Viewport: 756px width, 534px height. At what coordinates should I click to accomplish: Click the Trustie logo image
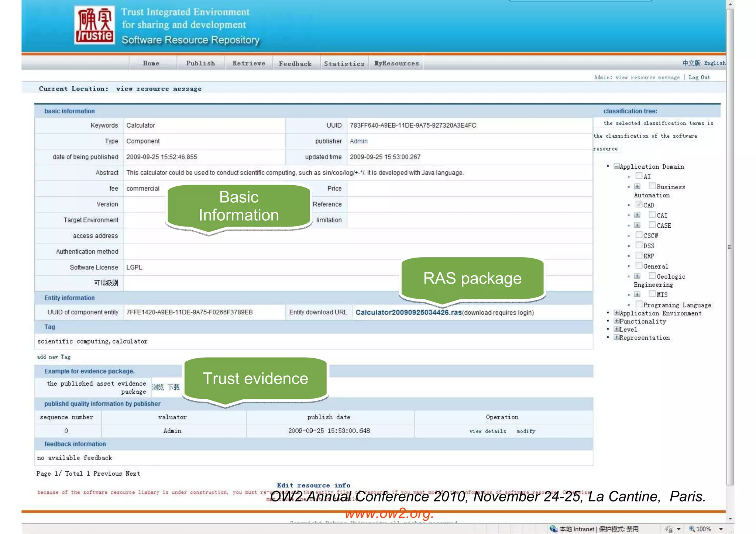pos(94,25)
